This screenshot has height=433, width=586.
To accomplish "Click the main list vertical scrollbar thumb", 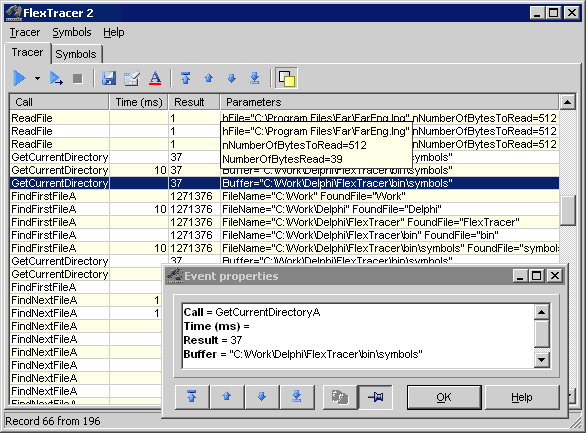I will pyautogui.click(x=568, y=210).
